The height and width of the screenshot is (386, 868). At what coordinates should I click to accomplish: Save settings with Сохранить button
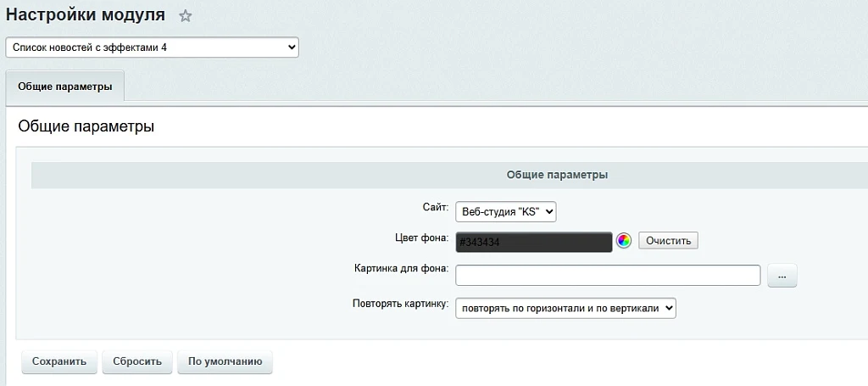click(59, 361)
